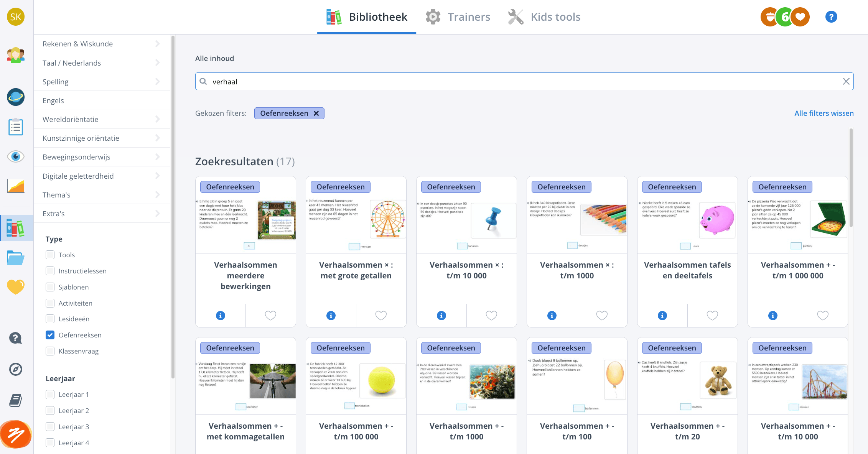Open Verhaalsommen + - t/m 20 card
Viewport: 868px width, 454px height.
687,396
